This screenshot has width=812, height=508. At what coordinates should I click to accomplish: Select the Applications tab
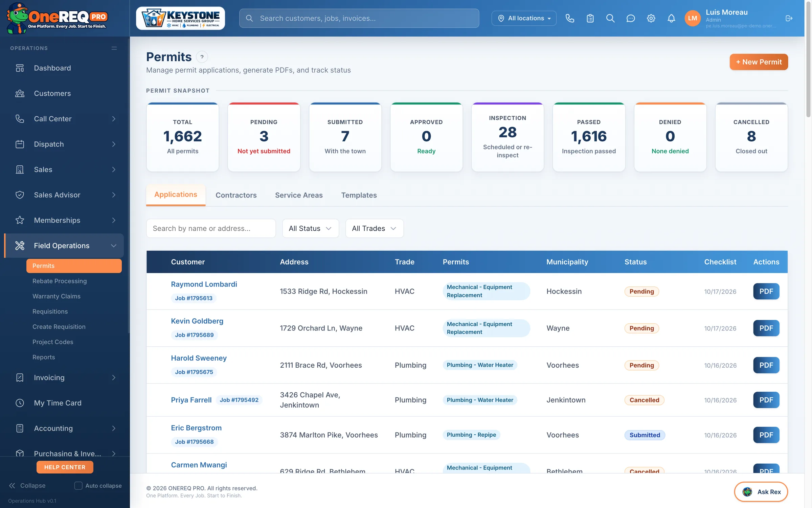[x=176, y=195]
